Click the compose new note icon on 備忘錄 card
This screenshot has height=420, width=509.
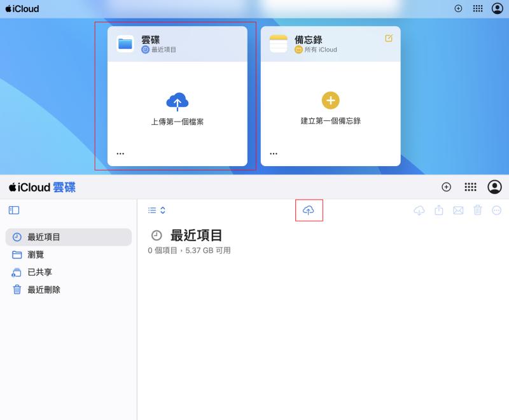(x=389, y=38)
